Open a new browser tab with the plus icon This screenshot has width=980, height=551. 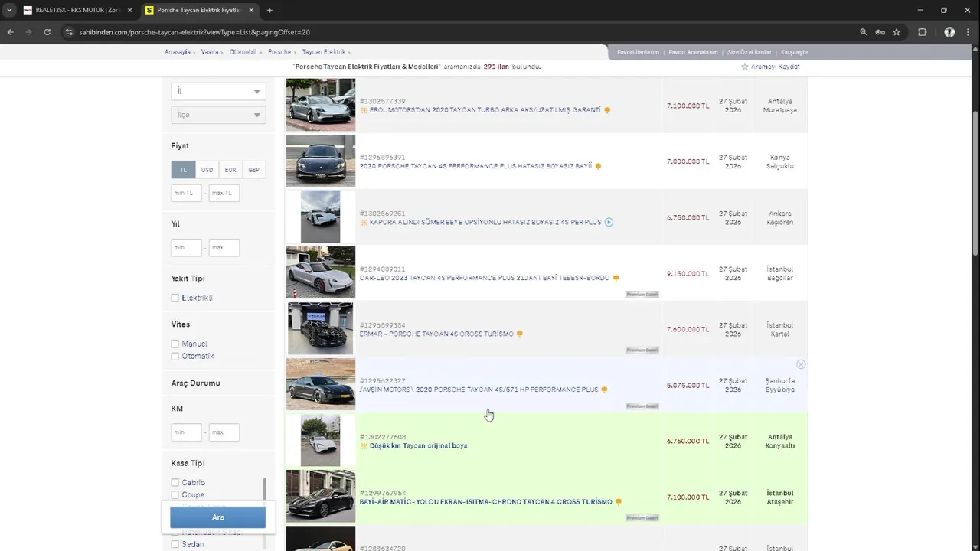[269, 10]
